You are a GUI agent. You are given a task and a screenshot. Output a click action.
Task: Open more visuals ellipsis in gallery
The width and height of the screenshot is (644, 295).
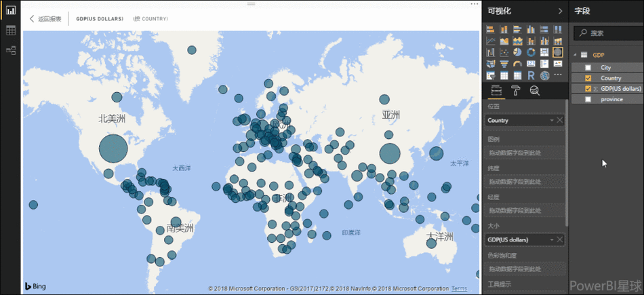558,75
